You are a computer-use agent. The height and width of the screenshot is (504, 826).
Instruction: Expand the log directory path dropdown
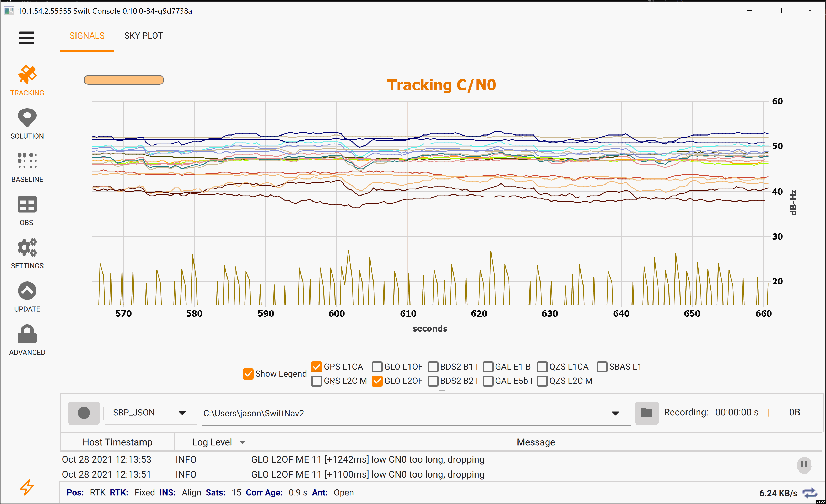point(615,413)
